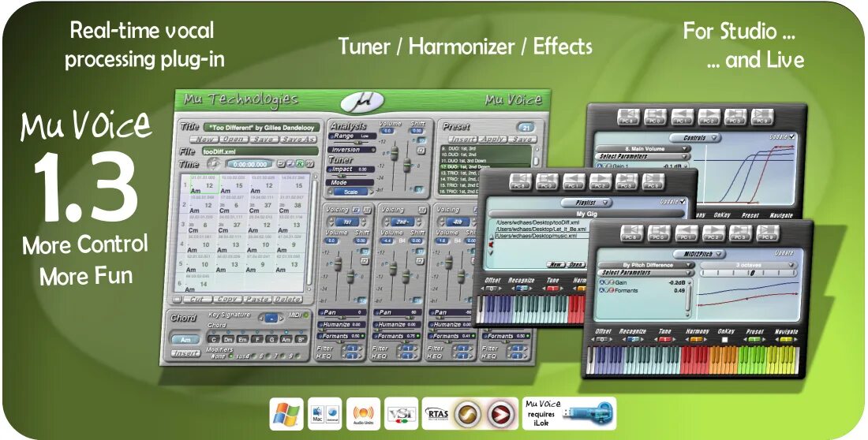Click PC 2 button in Playlist panel
Image resolution: width=868 pixels, height=440 pixels.
(x=600, y=181)
